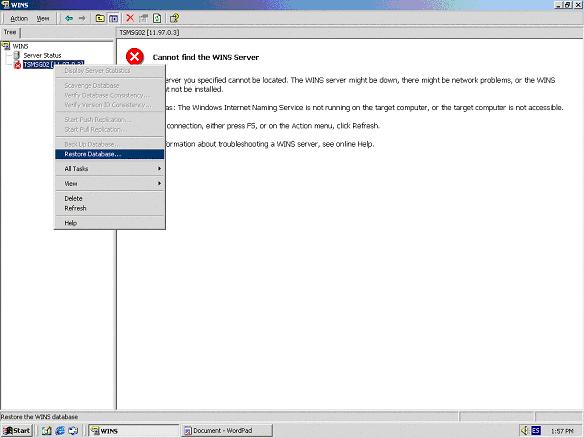Screen dimensions: 584x438
Task: Click the Server Status icon in tree
Action: 16,55
